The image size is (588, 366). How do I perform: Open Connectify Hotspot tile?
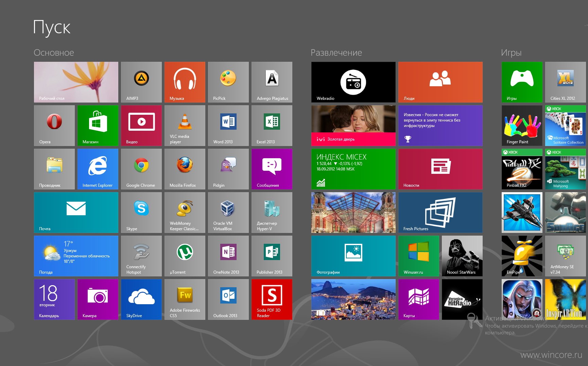(141, 256)
